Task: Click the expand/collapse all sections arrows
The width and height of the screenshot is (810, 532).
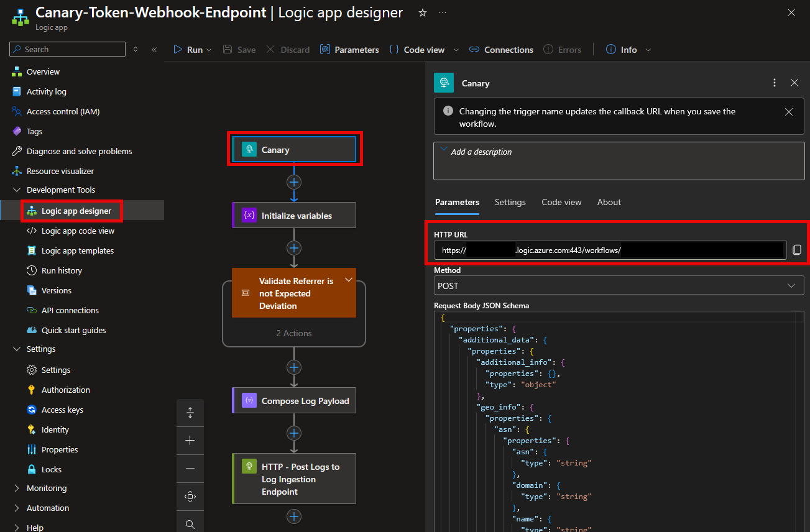Action: [136, 49]
